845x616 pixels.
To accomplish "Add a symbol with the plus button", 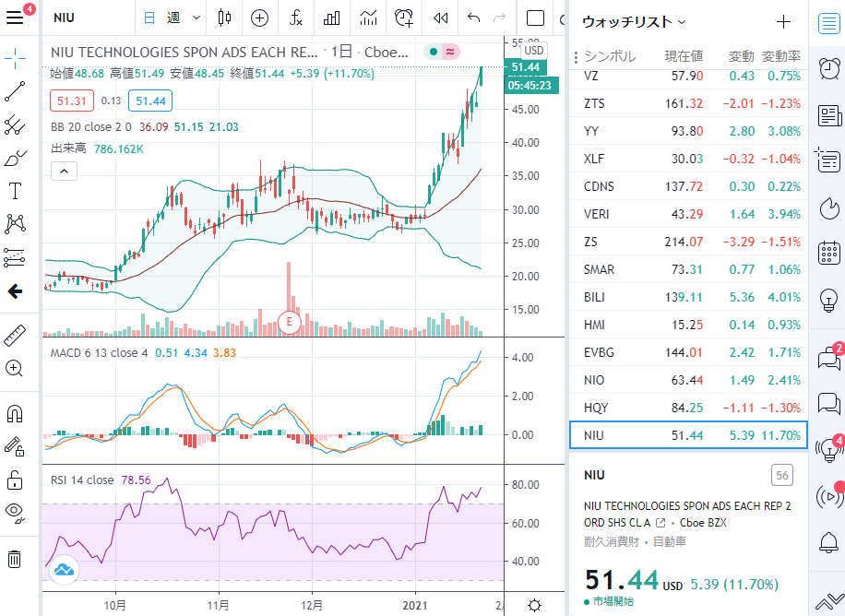I will (783, 22).
